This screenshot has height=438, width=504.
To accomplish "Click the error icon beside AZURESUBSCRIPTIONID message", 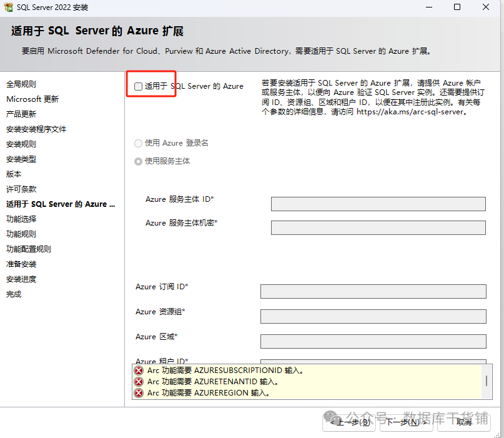I will 139,371.
